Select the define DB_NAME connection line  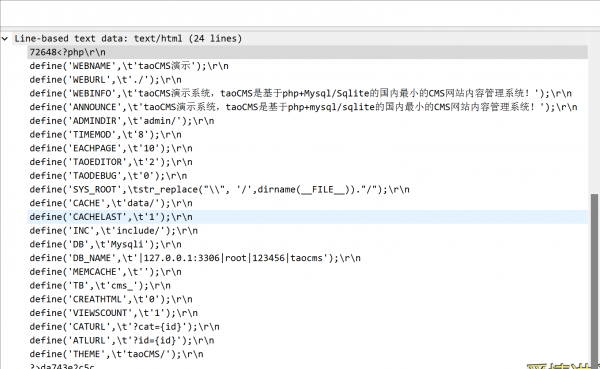[195, 258]
